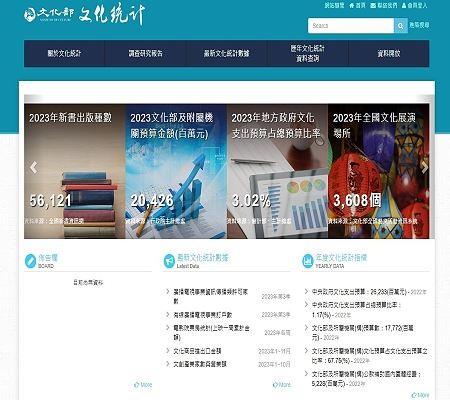The image size is (450, 400).
Task: Click the member login link at top
Action: coord(414,6)
